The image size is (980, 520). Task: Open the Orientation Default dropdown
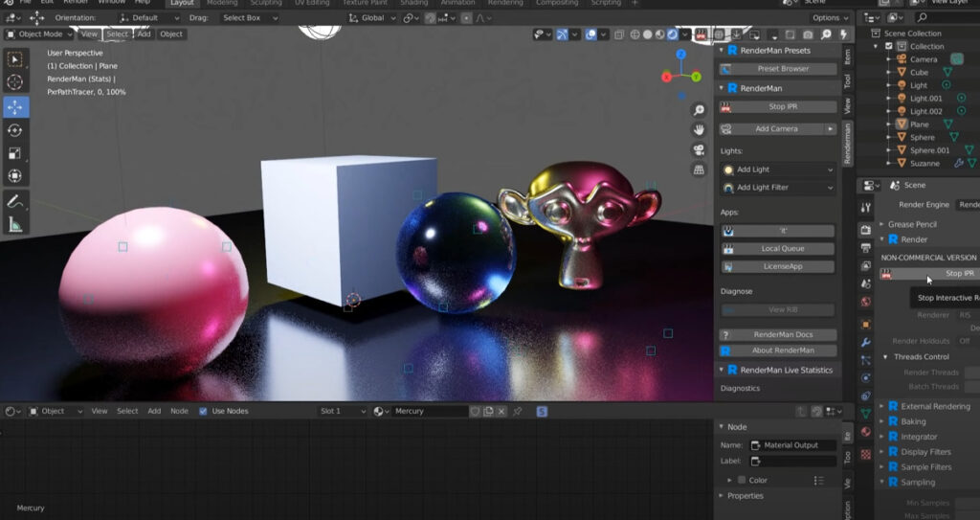[148, 18]
